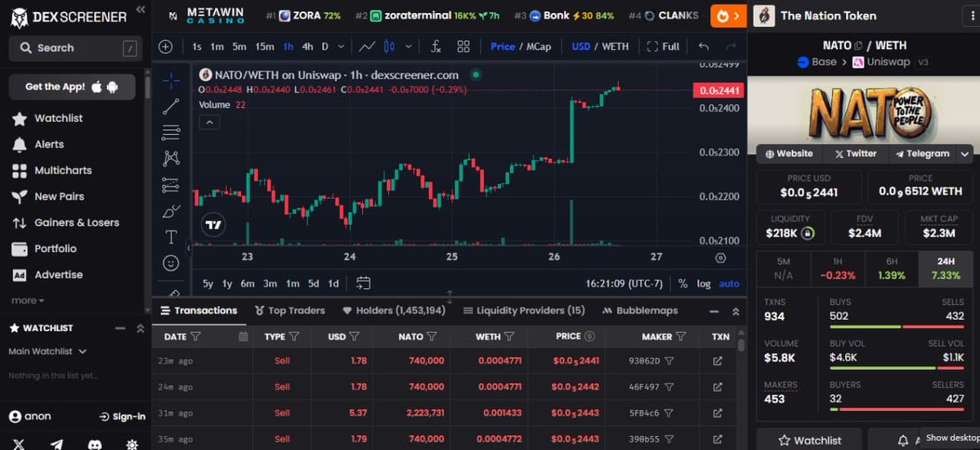Enter Full screen chart mode
This screenshot has height=450, width=980.
click(663, 47)
